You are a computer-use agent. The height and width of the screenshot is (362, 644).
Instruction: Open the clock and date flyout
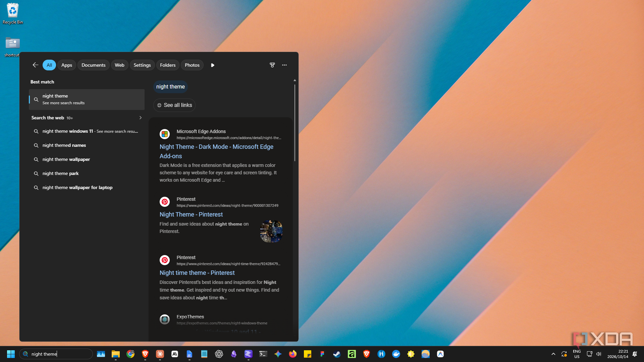(x=618, y=354)
